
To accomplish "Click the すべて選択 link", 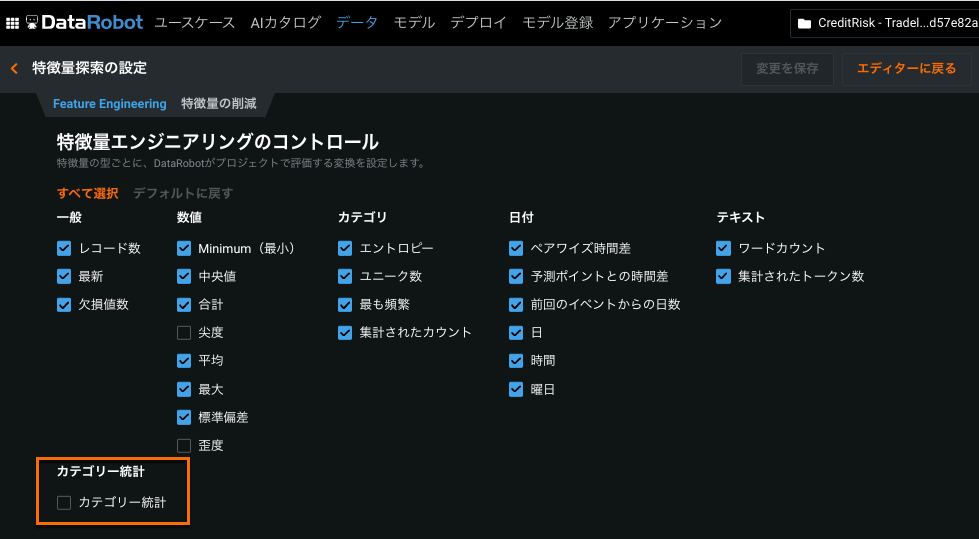I will tap(88, 193).
